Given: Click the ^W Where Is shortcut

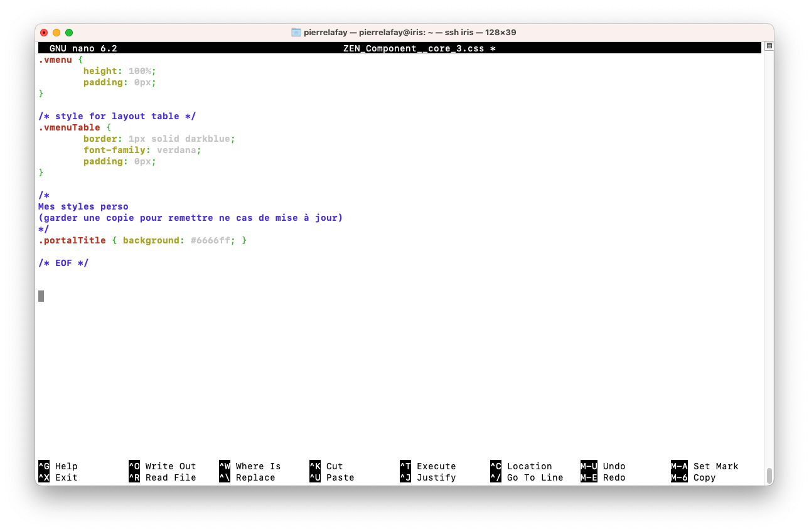Looking at the screenshot, I should pos(250,466).
